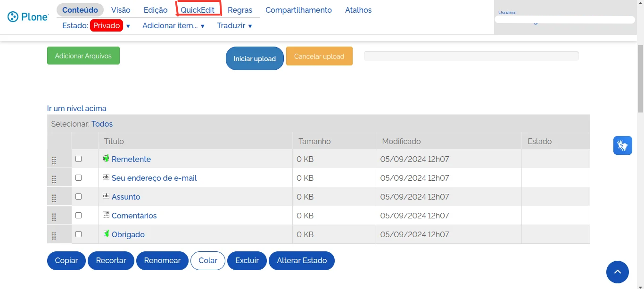Switch to the Conteúdo tab
This screenshot has height=289, width=644.
[x=80, y=10]
